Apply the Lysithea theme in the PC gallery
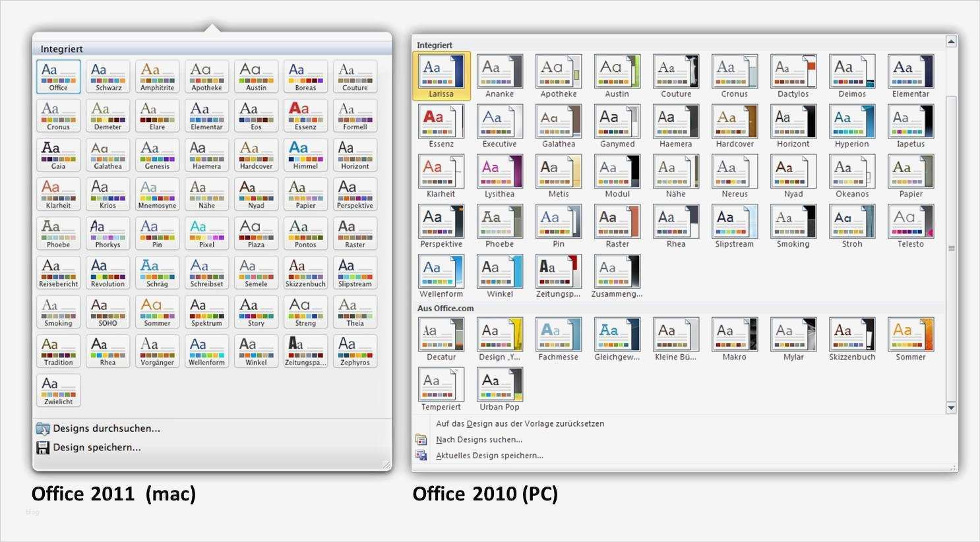The image size is (980, 542). (x=500, y=176)
